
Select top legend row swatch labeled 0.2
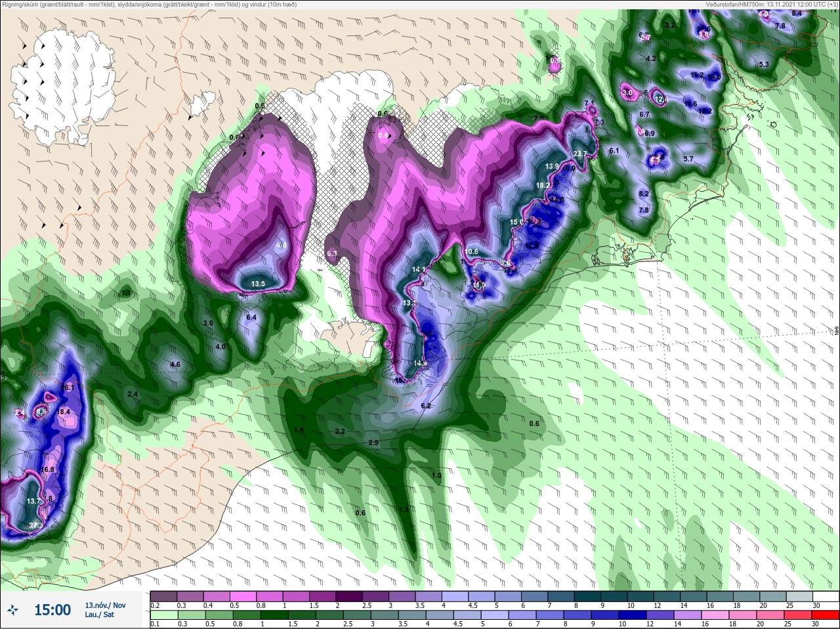click(x=163, y=597)
